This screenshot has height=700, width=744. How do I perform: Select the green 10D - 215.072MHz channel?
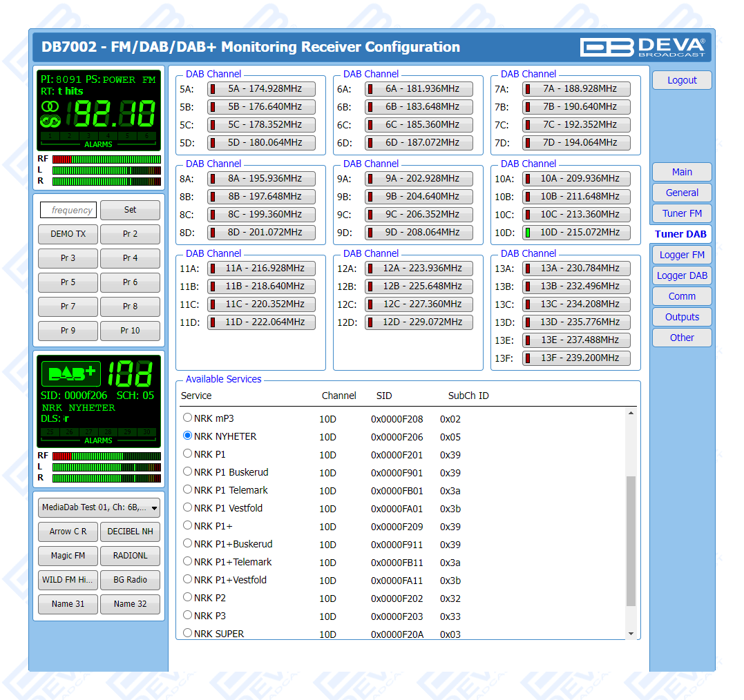point(576,233)
